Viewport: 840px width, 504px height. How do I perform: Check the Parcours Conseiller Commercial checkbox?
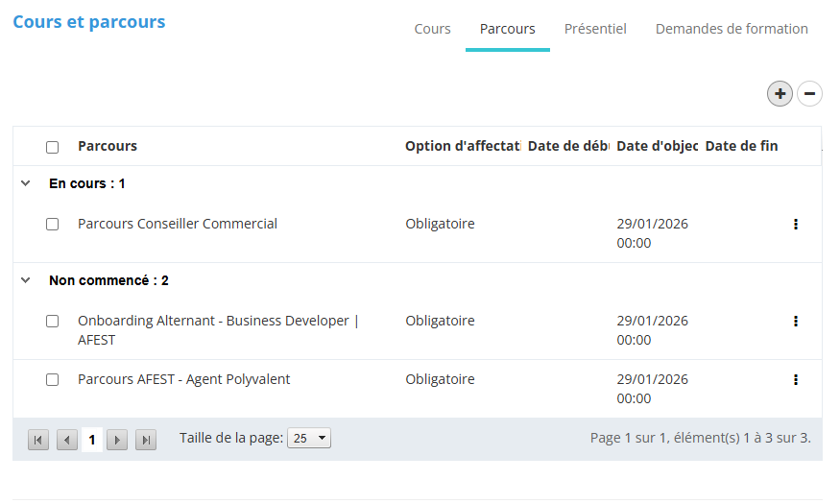[53, 225]
